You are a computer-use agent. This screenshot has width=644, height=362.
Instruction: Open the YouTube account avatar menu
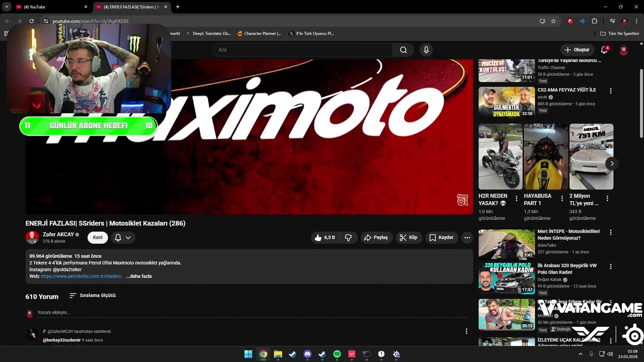(623, 50)
